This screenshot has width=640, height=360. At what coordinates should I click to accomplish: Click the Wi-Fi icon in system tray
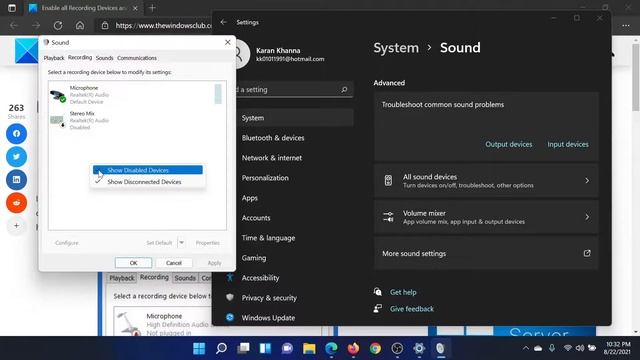[567, 348]
